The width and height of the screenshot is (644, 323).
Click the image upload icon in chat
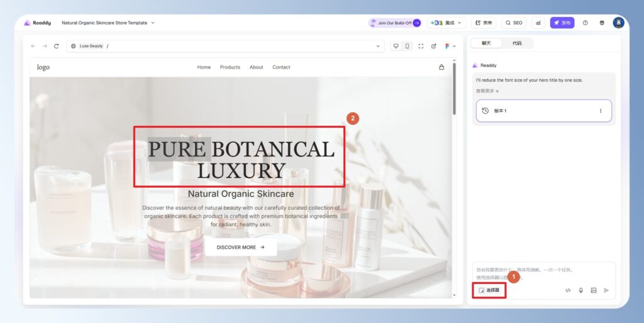pos(593,290)
